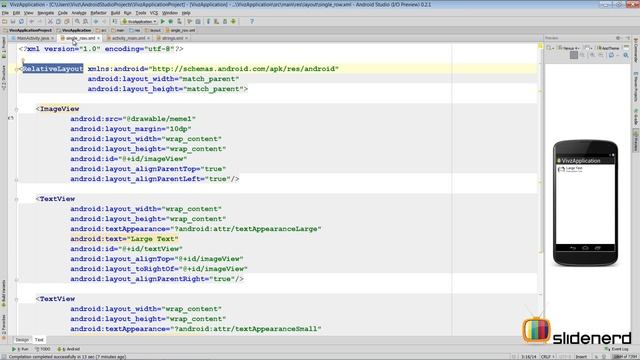This screenshot has height=360, width=640.
Task: Click the Undo toolbar icon
Action: [x=31, y=21]
